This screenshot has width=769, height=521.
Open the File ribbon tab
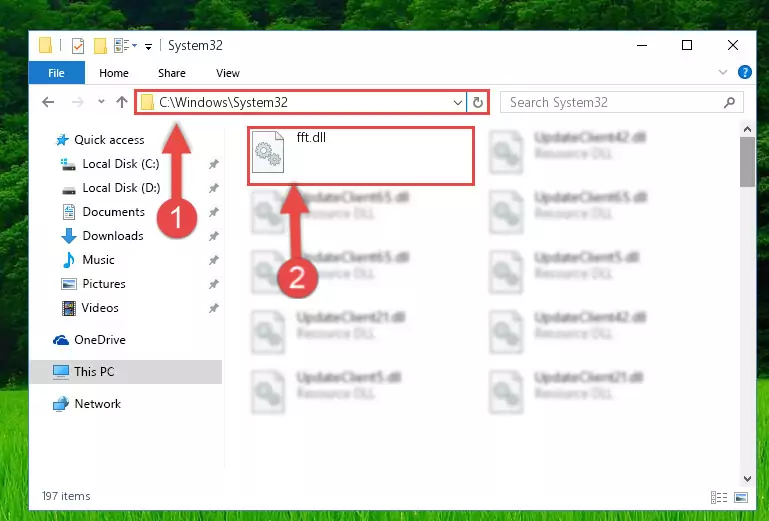pyautogui.click(x=56, y=73)
